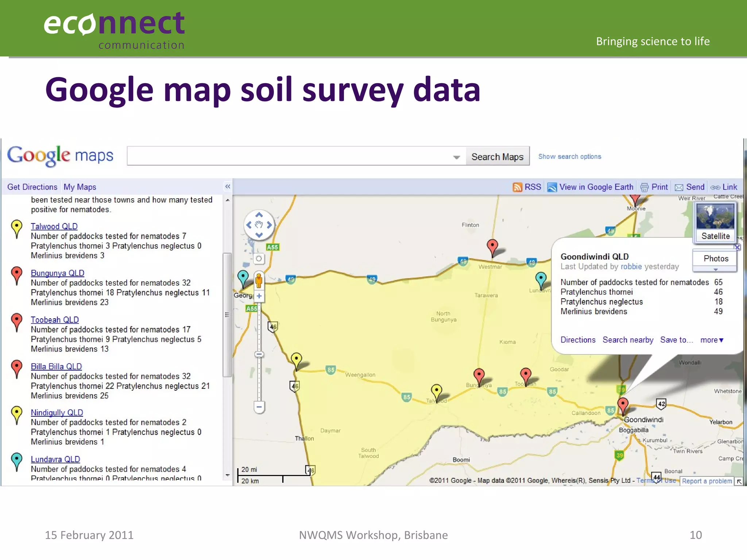The width and height of the screenshot is (747, 560).
Task: Open the My Maps tab
Action: coord(80,187)
